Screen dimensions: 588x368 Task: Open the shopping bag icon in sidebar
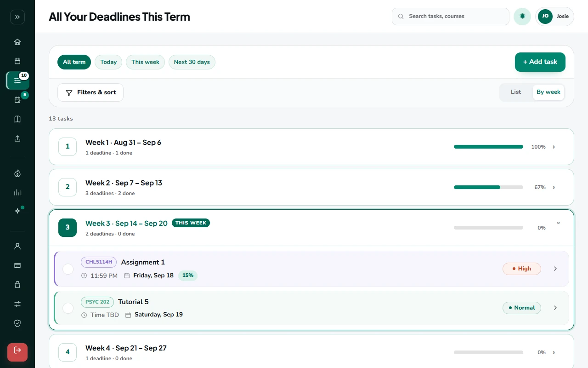tap(17, 285)
